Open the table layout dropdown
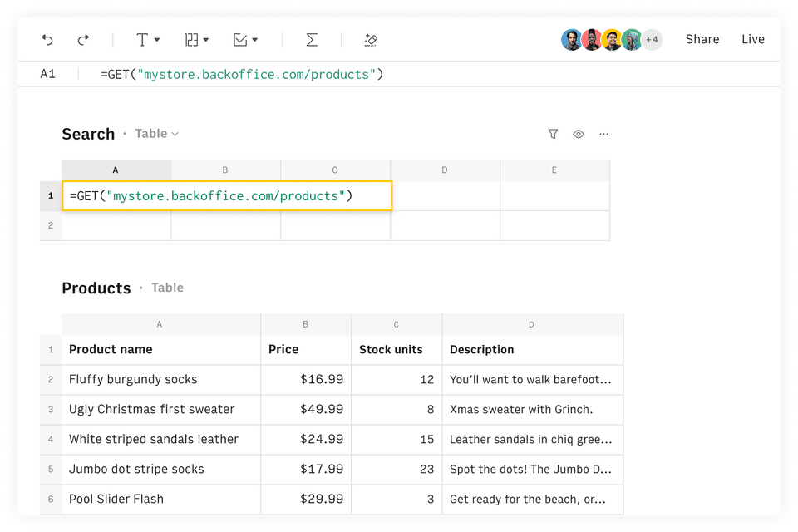This screenshot has width=798, height=532. pos(197,39)
